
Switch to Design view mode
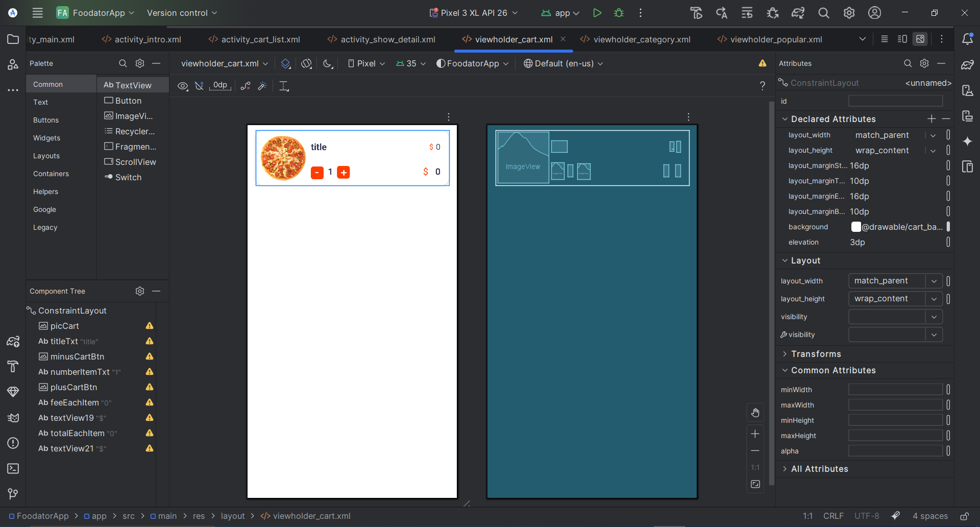tap(920, 39)
